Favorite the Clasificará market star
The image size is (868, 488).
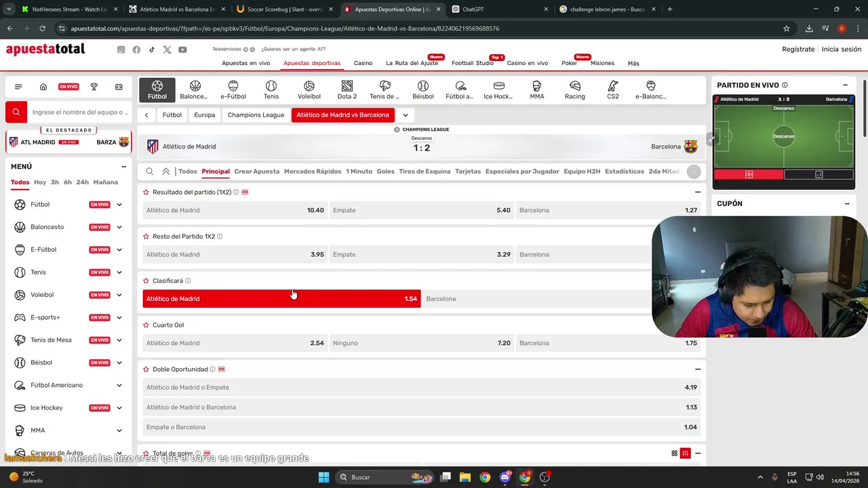point(146,281)
